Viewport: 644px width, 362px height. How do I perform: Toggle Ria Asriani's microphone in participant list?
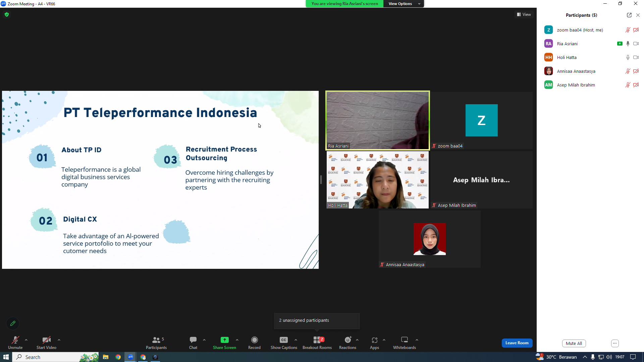tap(628, 44)
